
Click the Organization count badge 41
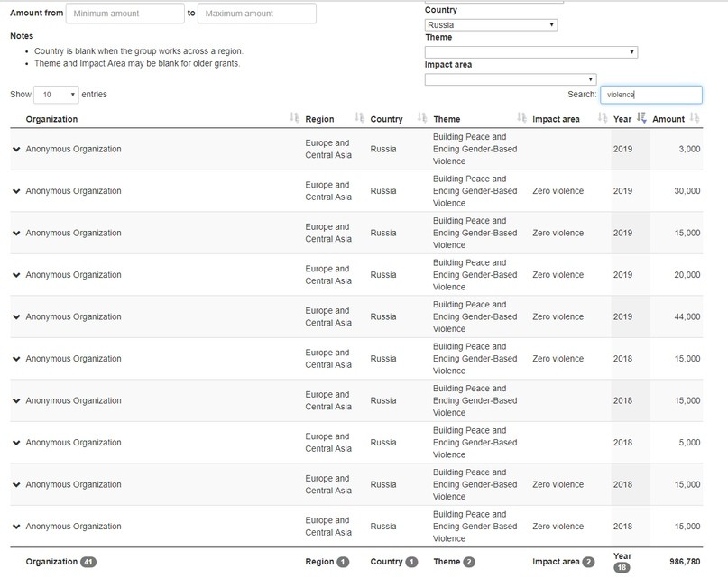[88, 562]
